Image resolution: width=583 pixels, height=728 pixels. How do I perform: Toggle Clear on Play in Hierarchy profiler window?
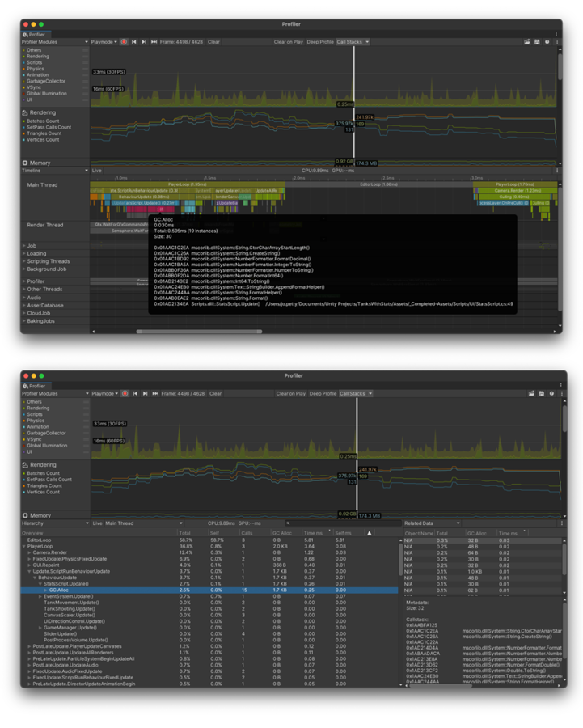pyautogui.click(x=291, y=394)
